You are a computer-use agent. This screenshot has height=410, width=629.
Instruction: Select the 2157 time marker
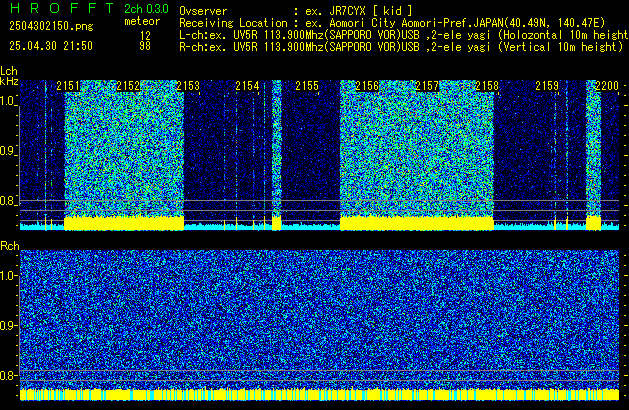pos(427,86)
